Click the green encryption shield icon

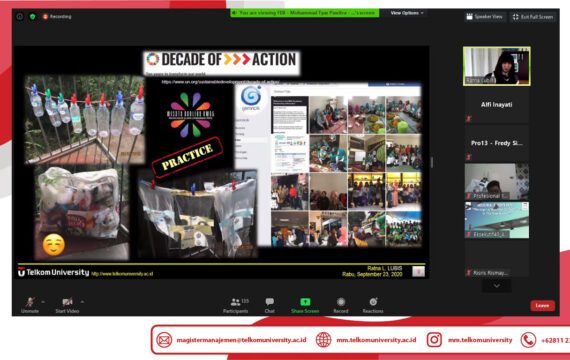pos(32,16)
